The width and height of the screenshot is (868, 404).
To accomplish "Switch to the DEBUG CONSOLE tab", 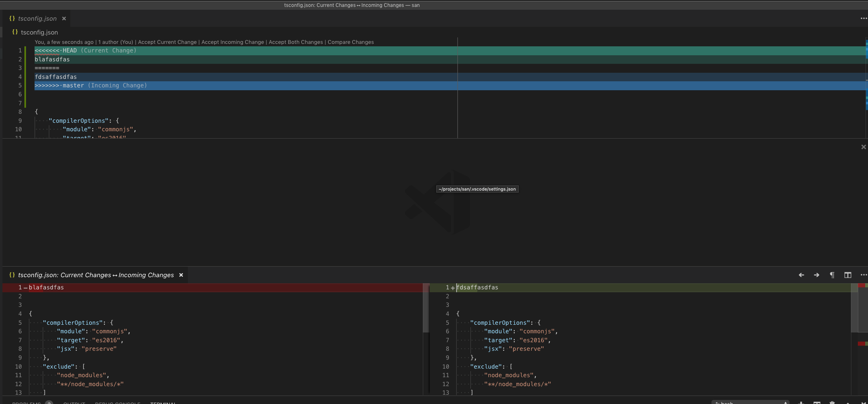I will [x=117, y=403].
